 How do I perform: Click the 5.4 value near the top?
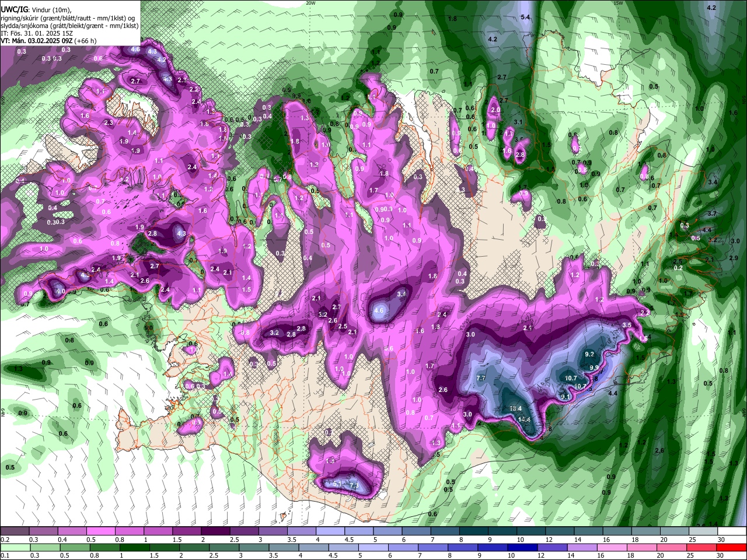tap(525, 17)
